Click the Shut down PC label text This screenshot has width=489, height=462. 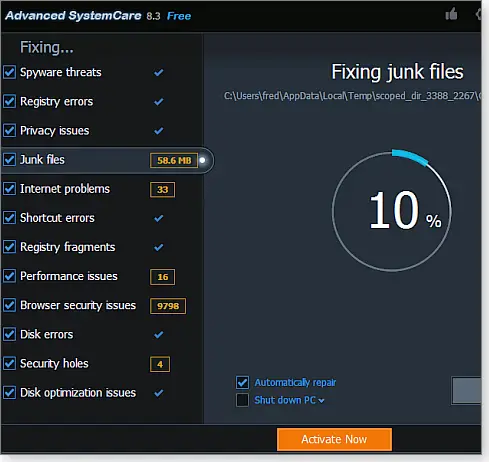point(285,400)
